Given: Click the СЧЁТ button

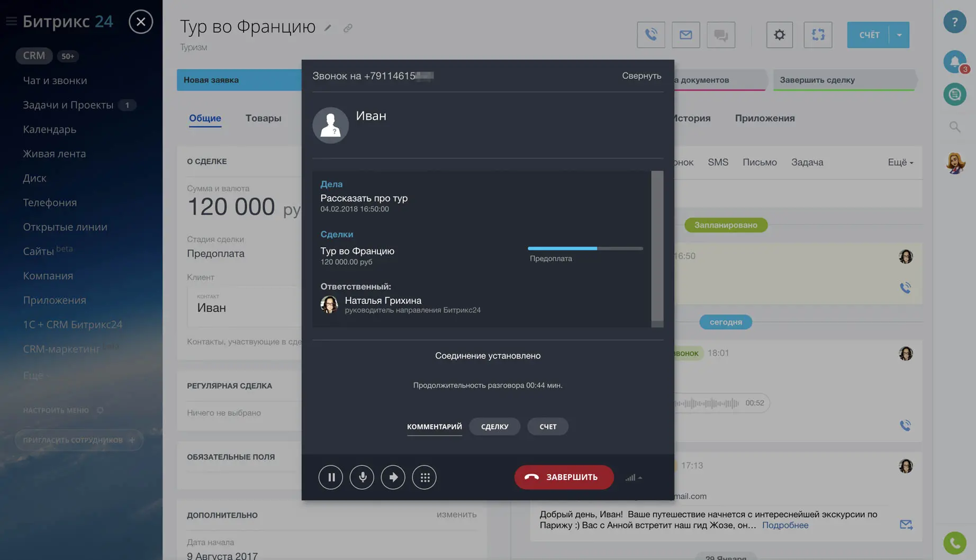Looking at the screenshot, I should (x=869, y=35).
